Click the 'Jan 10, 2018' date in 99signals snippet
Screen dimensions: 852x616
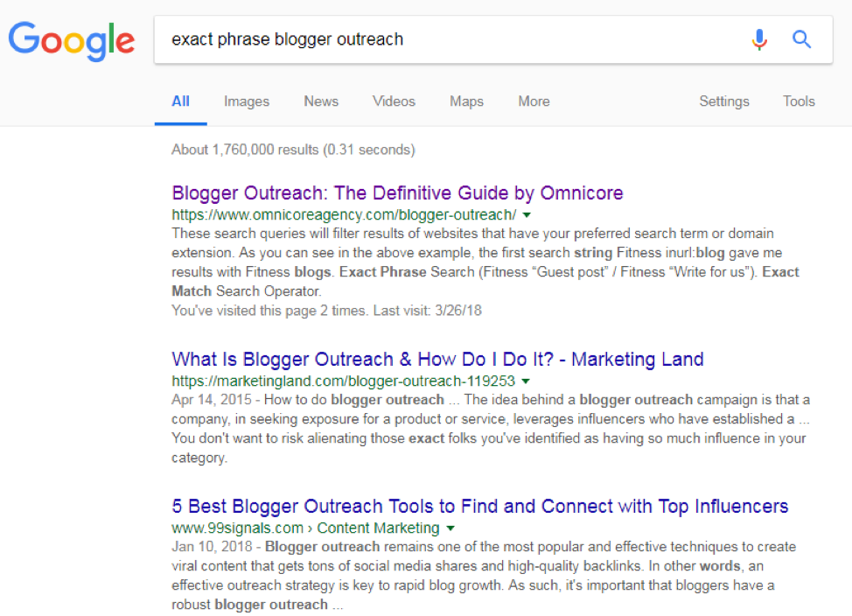point(212,546)
